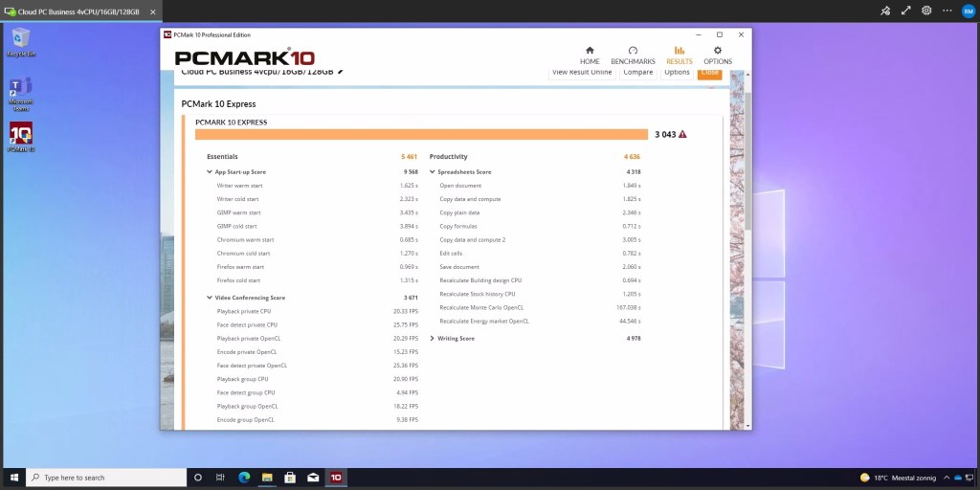Click Essentials score 5 461
The height and width of the screenshot is (490, 980).
point(409,157)
